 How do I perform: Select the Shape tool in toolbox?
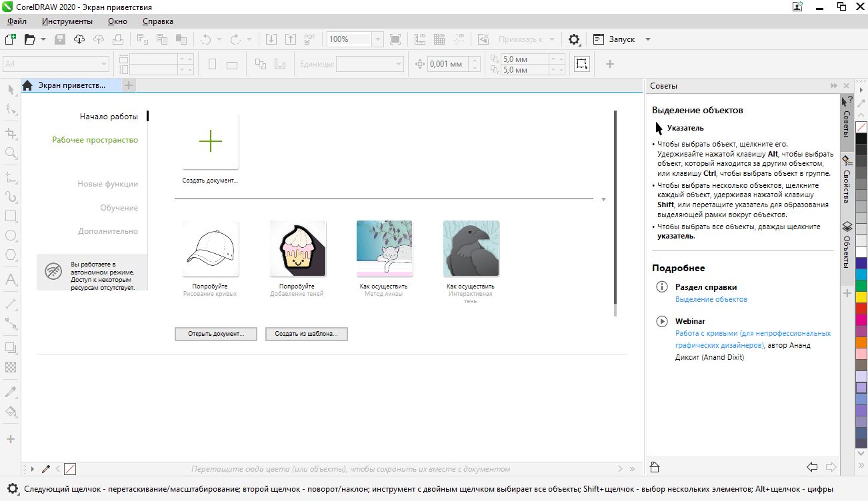(x=11, y=109)
